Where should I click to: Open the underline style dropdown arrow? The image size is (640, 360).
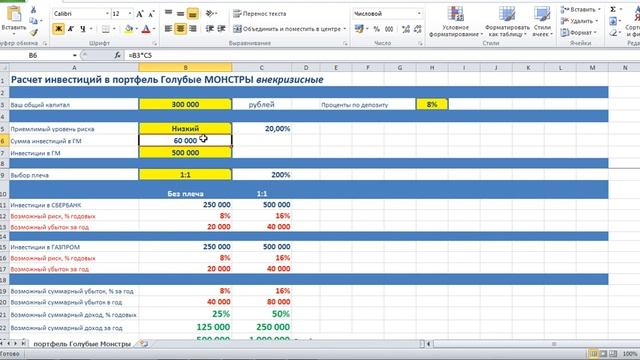click(91, 29)
